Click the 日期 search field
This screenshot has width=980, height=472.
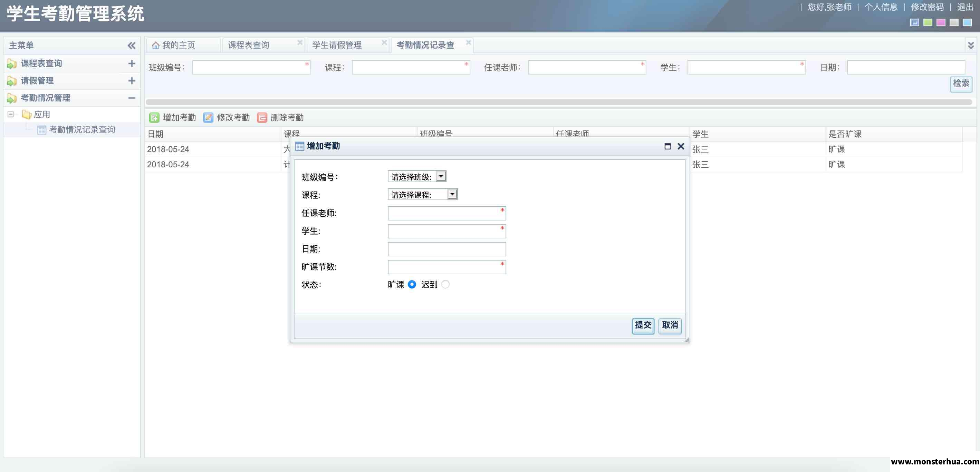point(906,67)
